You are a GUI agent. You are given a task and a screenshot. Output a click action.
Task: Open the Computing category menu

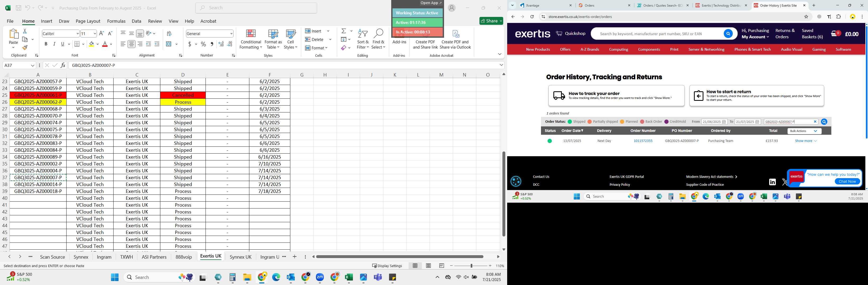pyautogui.click(x=618, y=49)
